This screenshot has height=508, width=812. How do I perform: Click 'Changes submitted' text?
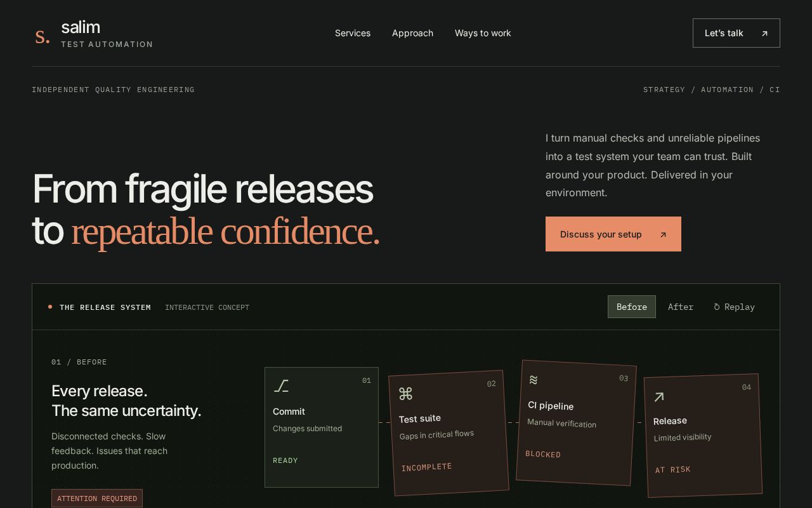click(307, 429)
